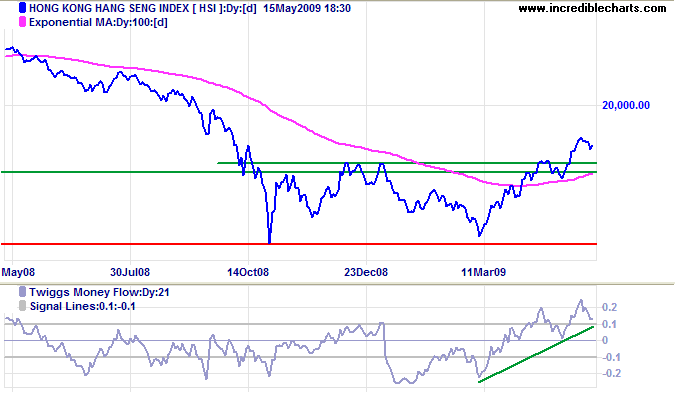This screenshot has width=675, height=395.
Task: Click the 20,000.00 price axis label
Action: [626, 105]
